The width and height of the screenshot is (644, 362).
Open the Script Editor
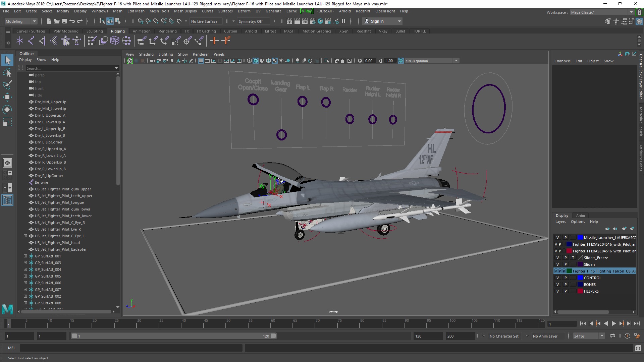click(638, 348)
